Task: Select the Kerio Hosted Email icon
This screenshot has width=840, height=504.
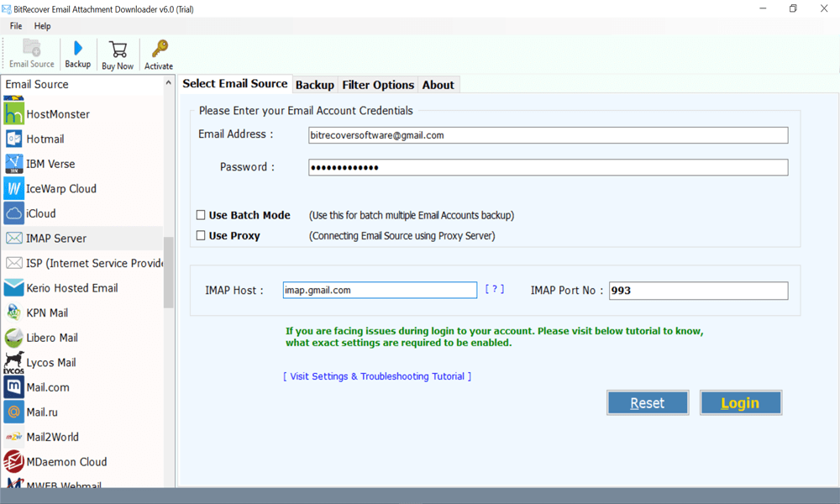Action: point(14,287)
